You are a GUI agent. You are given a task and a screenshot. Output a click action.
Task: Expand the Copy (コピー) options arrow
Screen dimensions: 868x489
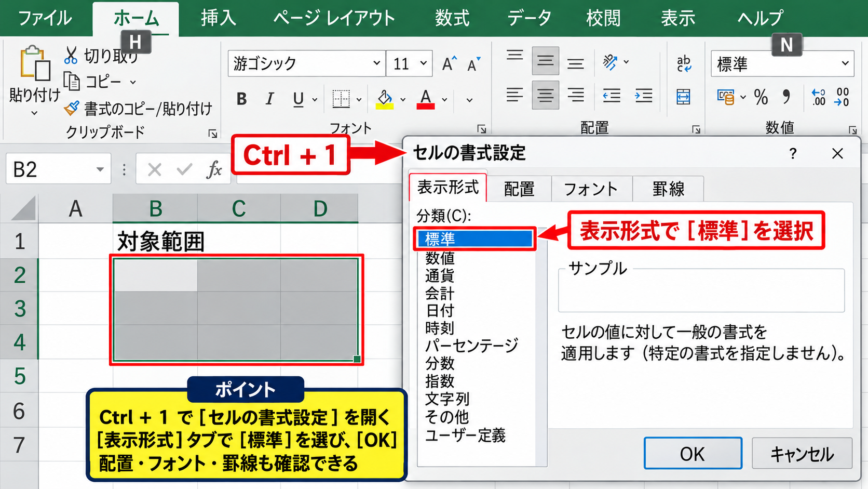(x=133, y=82)
